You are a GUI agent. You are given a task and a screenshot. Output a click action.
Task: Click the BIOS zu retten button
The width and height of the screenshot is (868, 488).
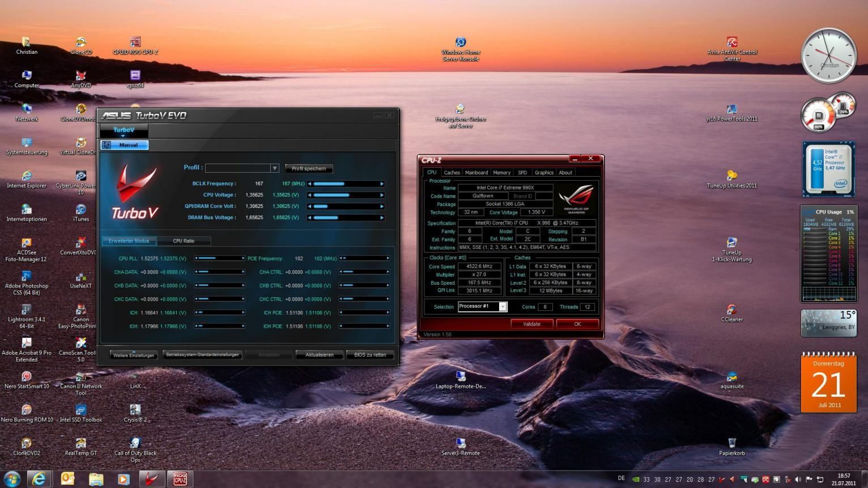tap(370, 355)
